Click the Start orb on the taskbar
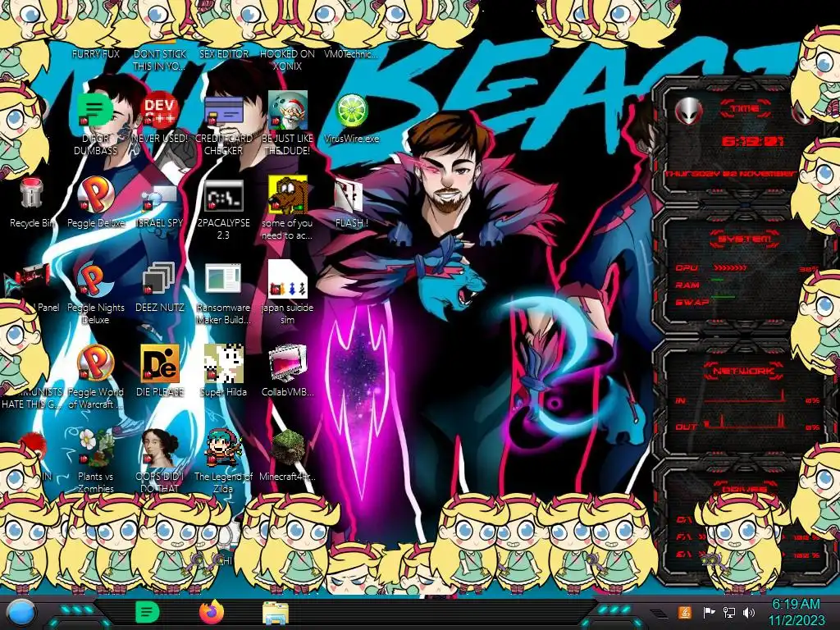Screen dimensions: 840x630 (x=21, y=612)
